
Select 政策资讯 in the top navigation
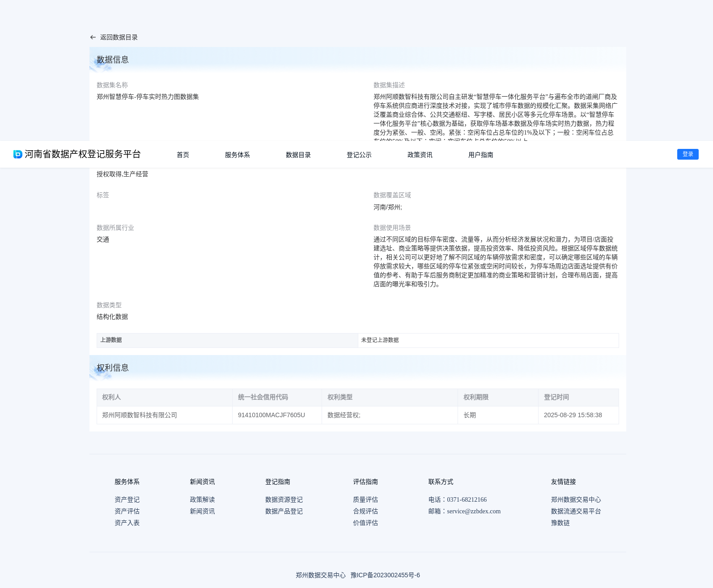[420, 155]
